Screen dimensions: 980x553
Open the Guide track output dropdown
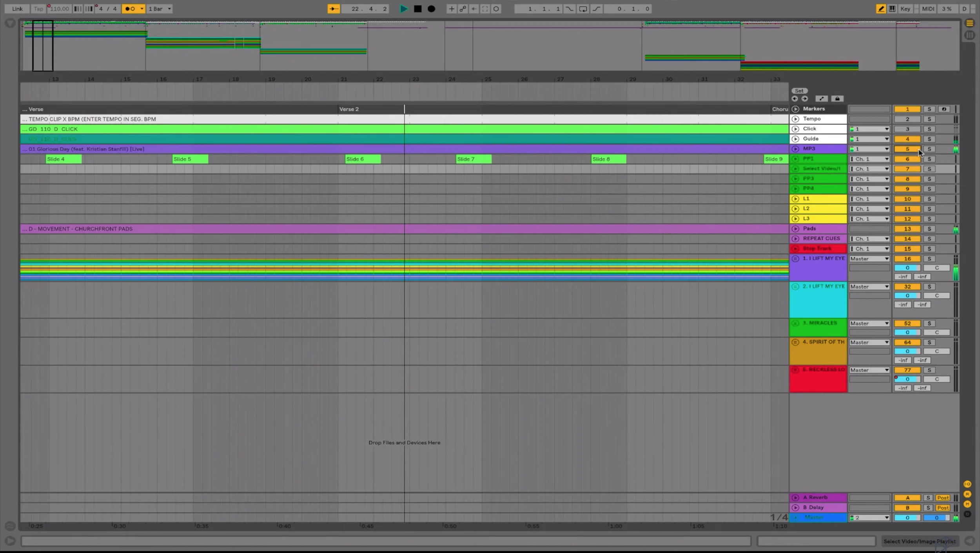(869, 139)
